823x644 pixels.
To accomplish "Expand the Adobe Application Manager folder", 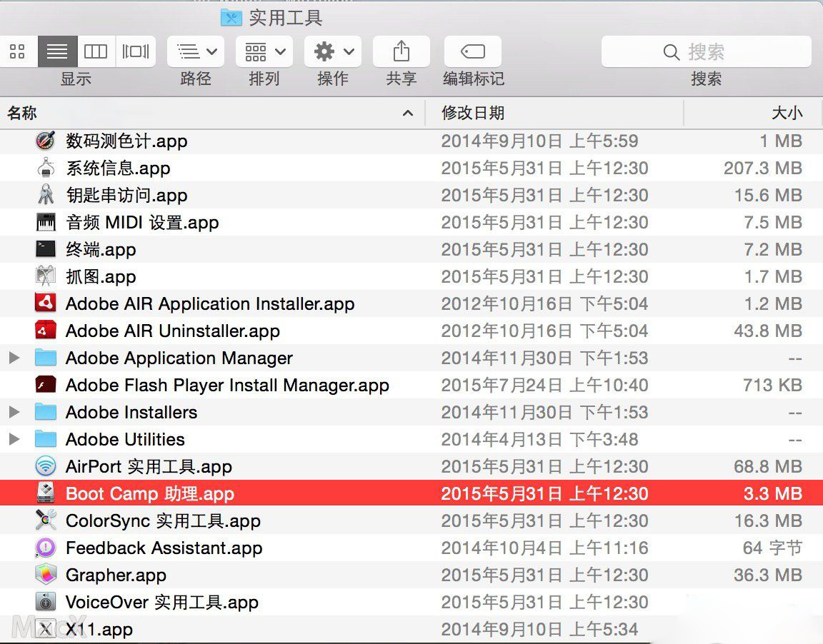I will [x=15, y=358].
